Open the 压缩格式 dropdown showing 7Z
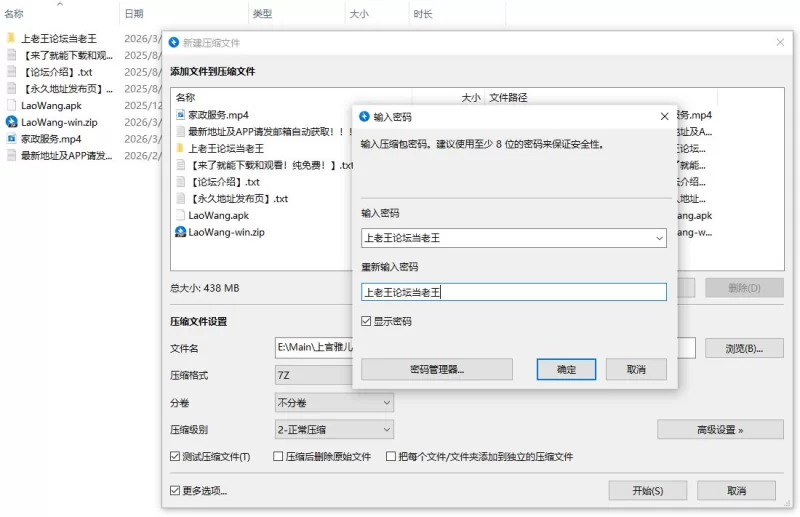This screenshot has height=517, width=800. click(314, 375)
